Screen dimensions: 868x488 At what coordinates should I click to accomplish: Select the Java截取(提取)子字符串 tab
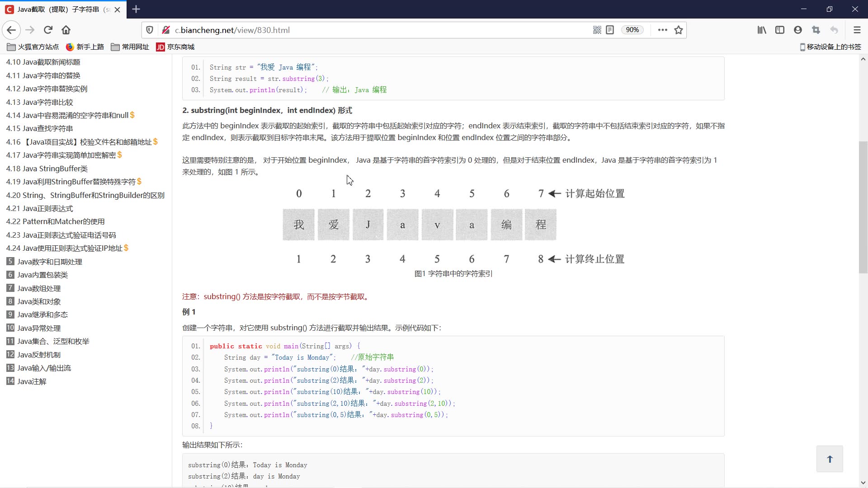[63, 9]
